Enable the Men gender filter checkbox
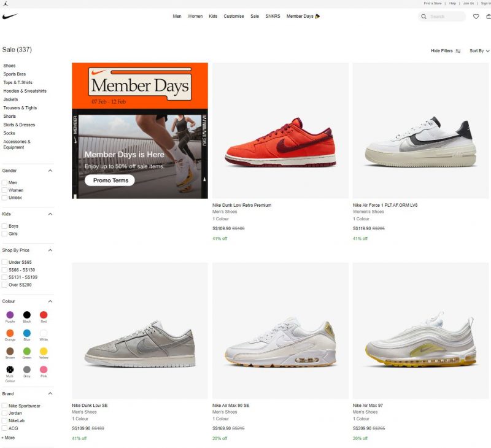The height and width of the screenshot is (448, 491). pyautogui.click(x=6, y=182)
